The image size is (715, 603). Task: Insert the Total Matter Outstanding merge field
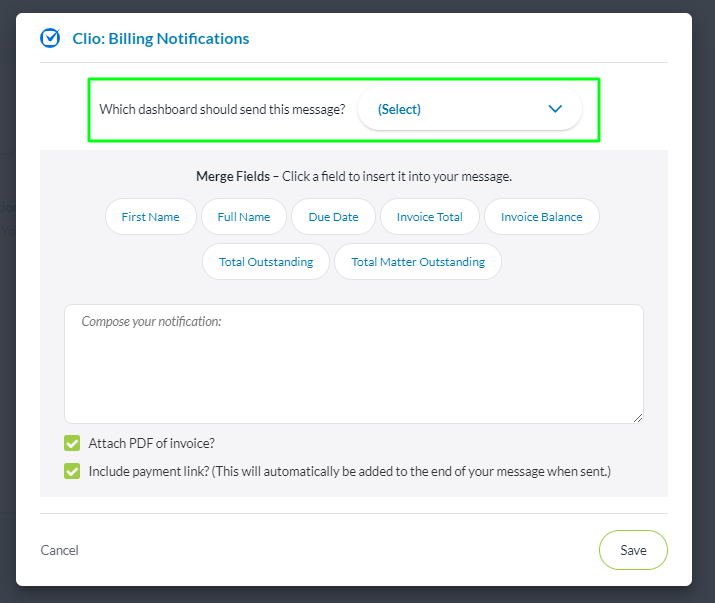[418, 262]
